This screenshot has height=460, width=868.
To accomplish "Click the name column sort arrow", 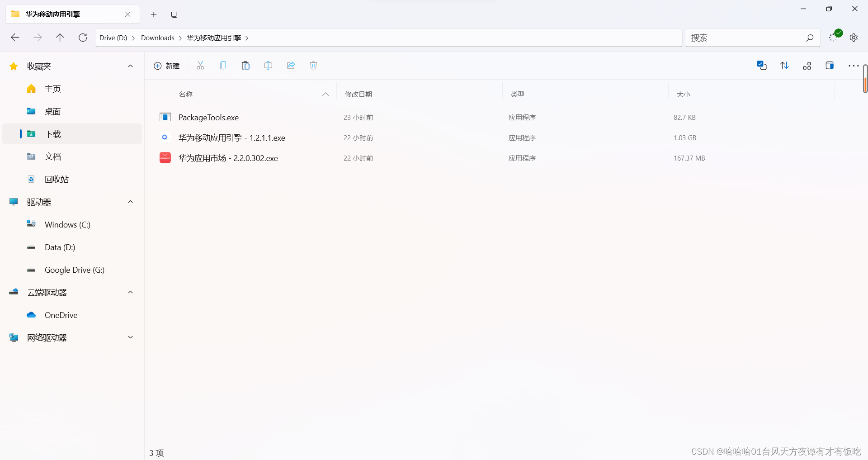I will 325,94.
